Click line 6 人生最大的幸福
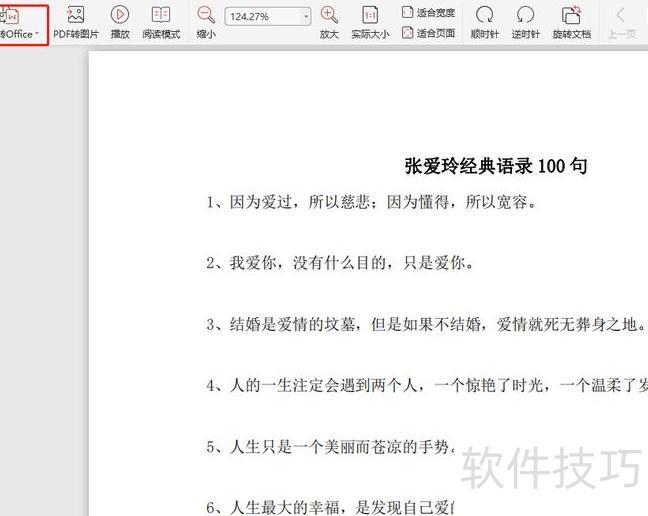 [330, 507]
